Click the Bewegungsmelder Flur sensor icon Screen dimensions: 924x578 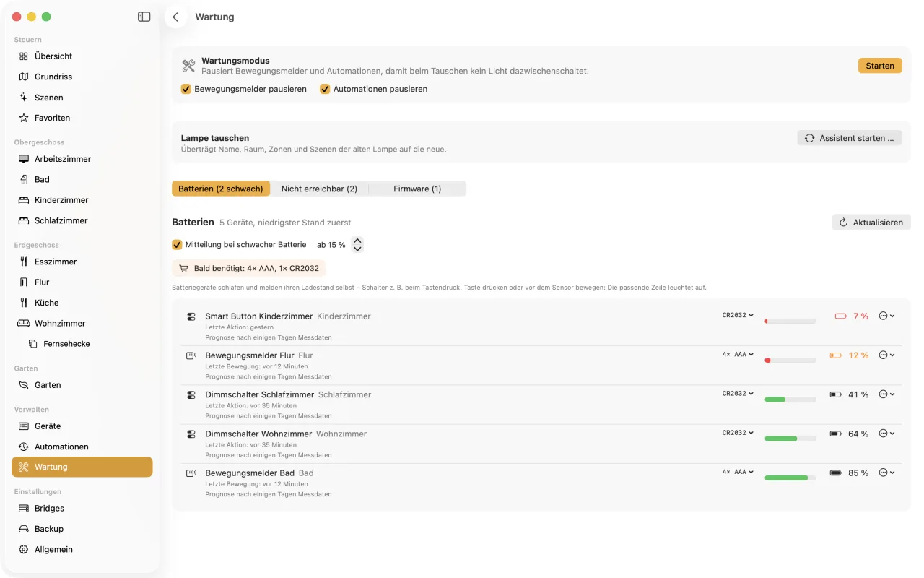coord(191,355)
